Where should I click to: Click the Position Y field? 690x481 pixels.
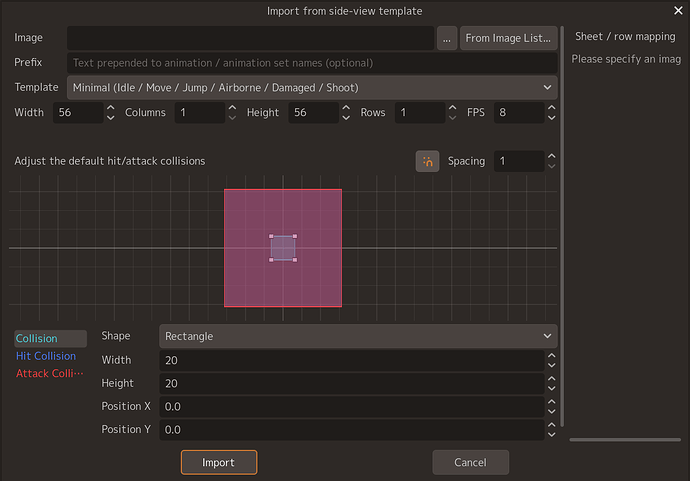pyautogui.click(x=352, y=430)
